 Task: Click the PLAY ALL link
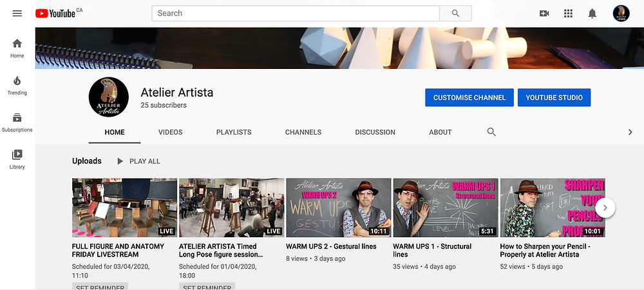(144, 161)
